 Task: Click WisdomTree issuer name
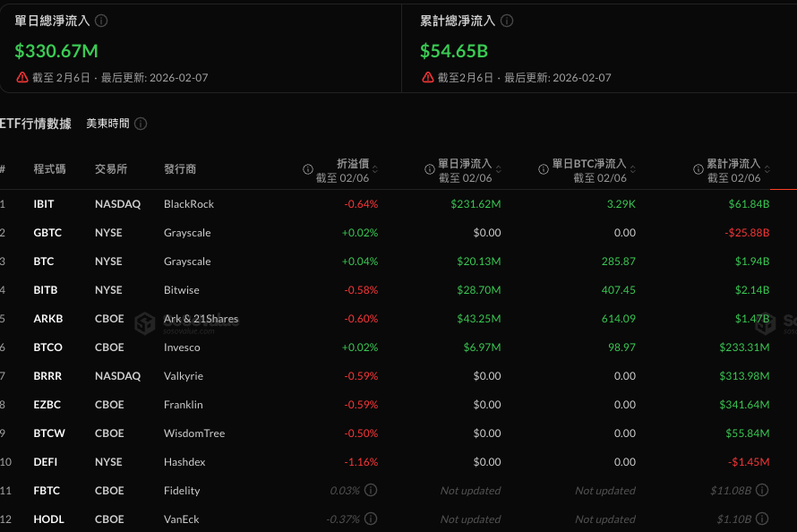click(194, 433)
